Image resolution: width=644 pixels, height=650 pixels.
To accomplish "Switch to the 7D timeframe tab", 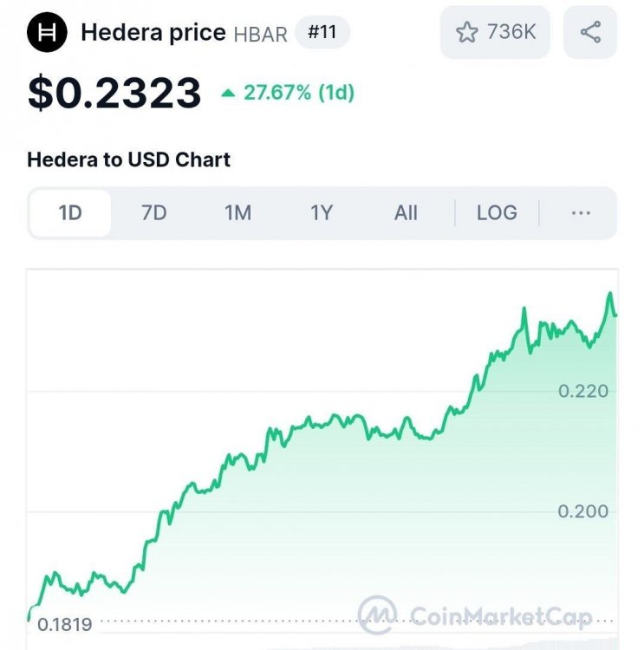I will 153,212.
